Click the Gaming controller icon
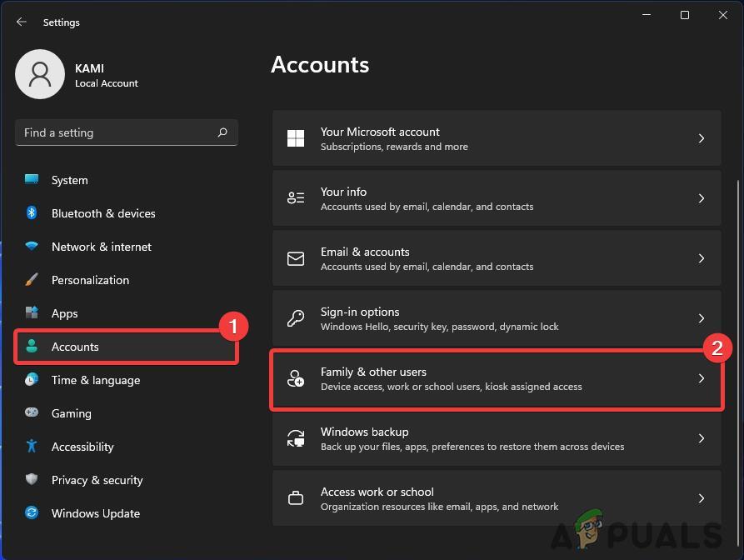Image resolution: width=744 pixels, height=560 pixels. [32, 413]
